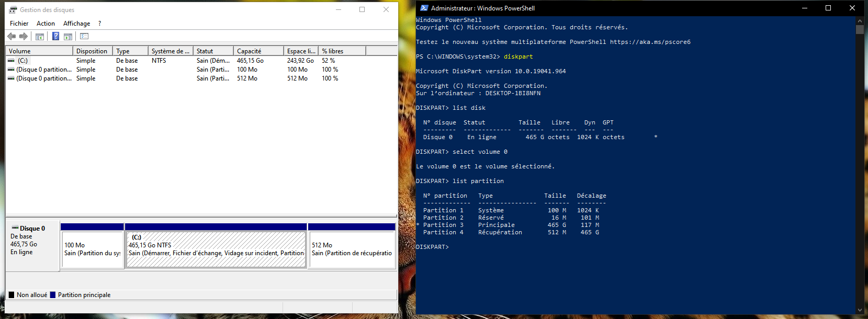Minimize the Windows PowerShell window
Viewport: 868px width, 319px height.
805,8
